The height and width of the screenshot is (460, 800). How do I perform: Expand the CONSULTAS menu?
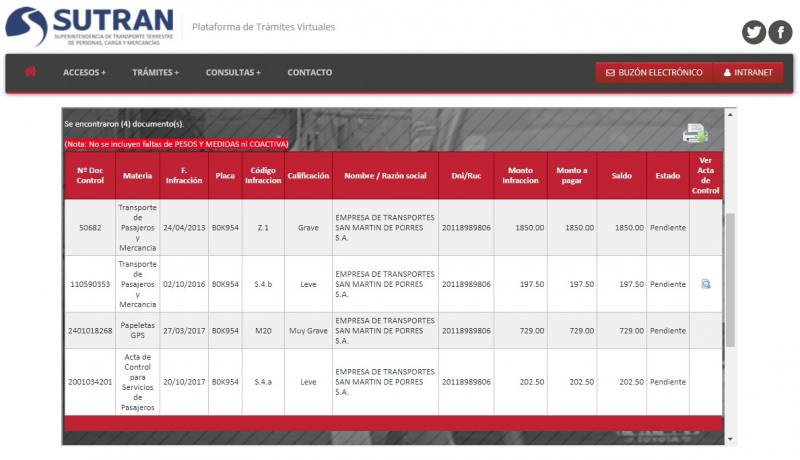(x=233, y=72)
